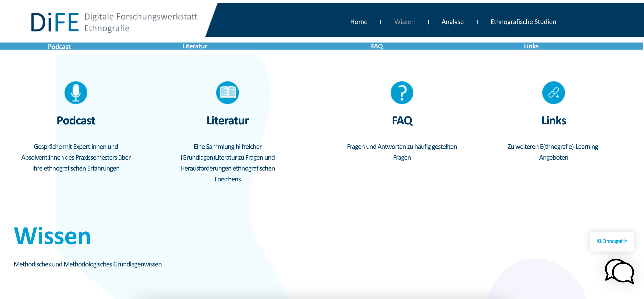This screenshot has width=644, height=299.
Task: Click 'Digitale Forschungswerkstatt Ethnografie' site title
Action: point(141,22)
